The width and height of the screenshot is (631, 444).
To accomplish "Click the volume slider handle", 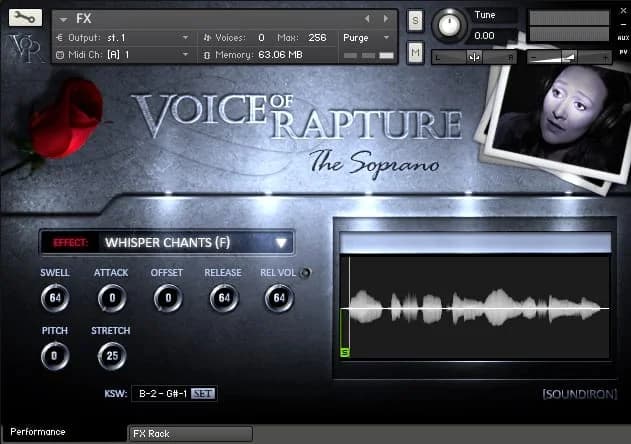I will [x=569, y=58].
